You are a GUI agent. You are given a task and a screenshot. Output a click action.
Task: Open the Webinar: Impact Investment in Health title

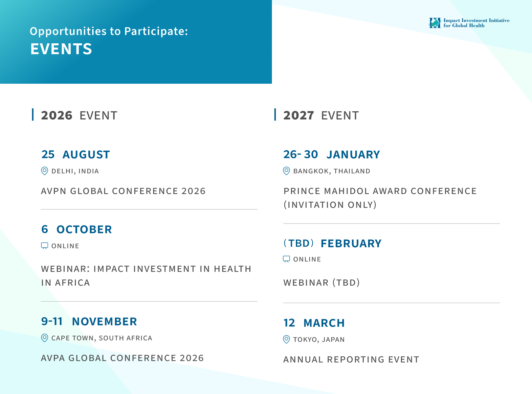point(146,276)
